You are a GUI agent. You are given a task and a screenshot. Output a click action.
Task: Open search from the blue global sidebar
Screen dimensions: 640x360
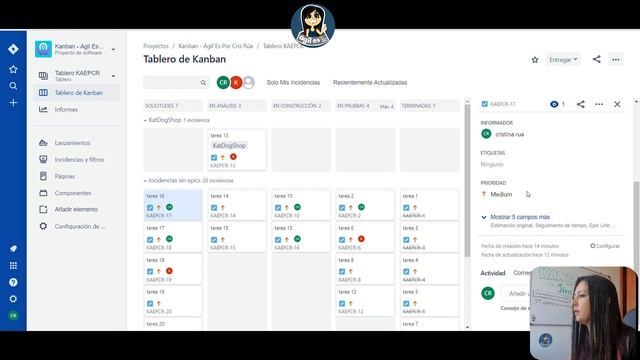13,86
